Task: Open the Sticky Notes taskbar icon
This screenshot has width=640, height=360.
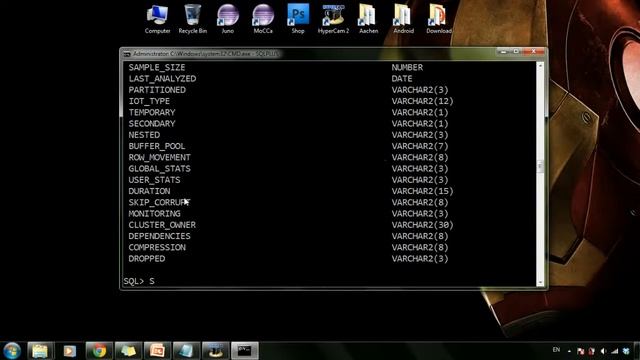Action: coord(128,351)
